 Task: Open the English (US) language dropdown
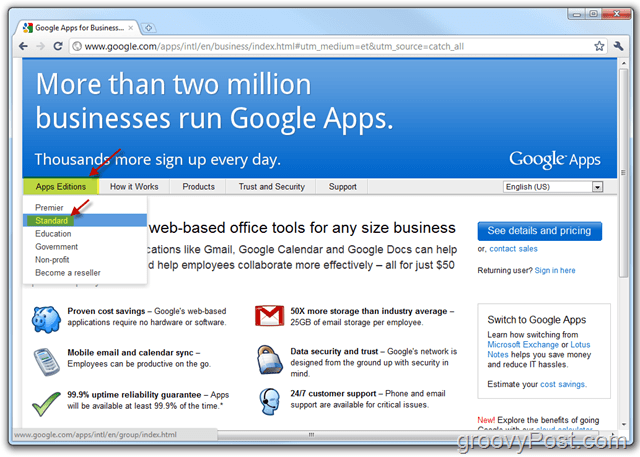553,187
